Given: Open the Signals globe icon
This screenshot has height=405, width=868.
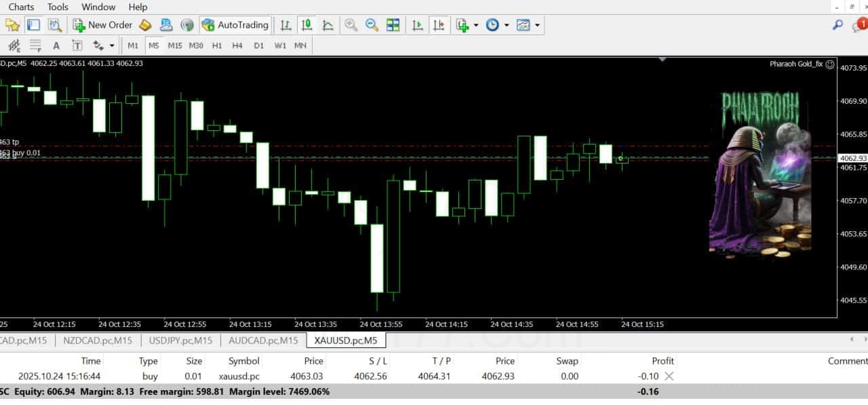Looking at the screenshot, I should 187,25.
